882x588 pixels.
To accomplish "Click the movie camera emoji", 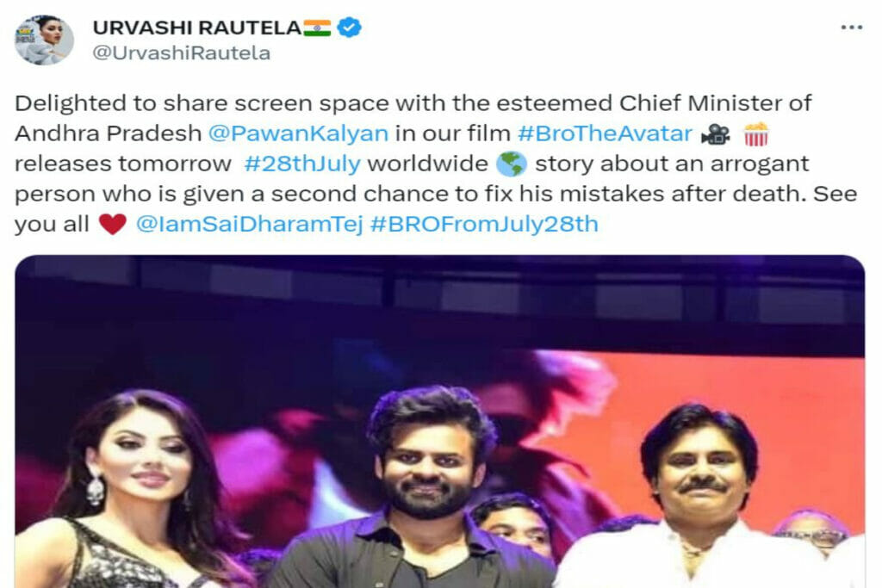I will click(716, 134).
